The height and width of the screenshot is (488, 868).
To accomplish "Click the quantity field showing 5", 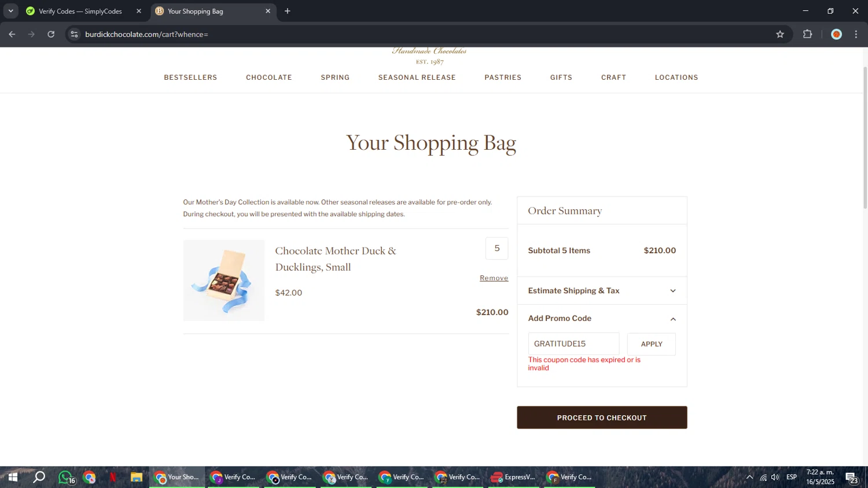I will pos(497,248).
